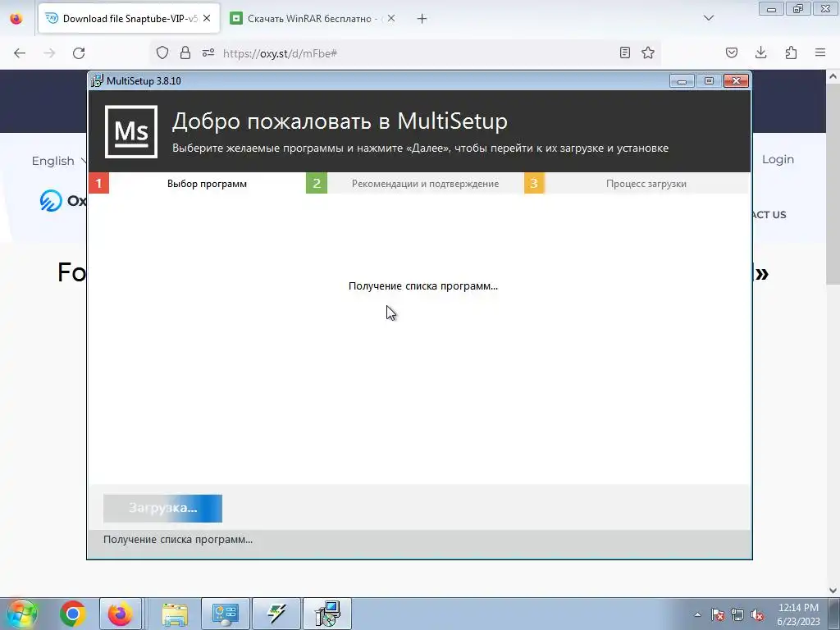Screen dimensions: 840x630
Task: Open the control panel taskbar icon
Action: click(x=226, y=614)
